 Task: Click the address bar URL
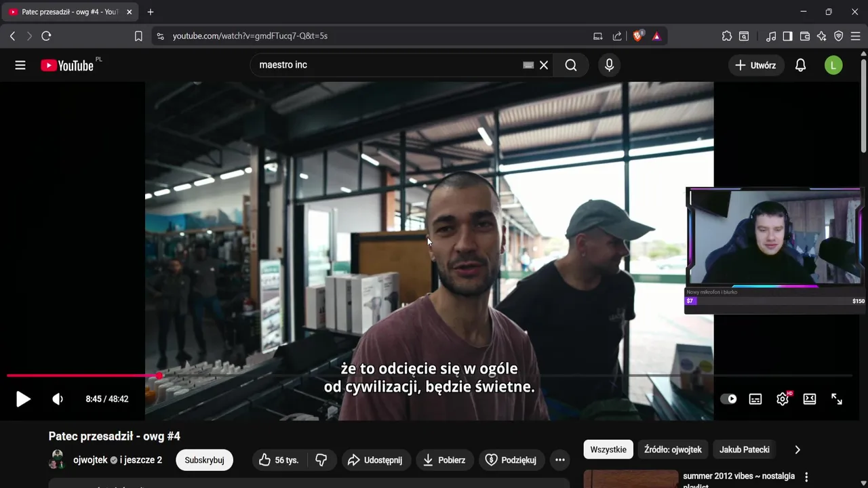coord(250,36)
